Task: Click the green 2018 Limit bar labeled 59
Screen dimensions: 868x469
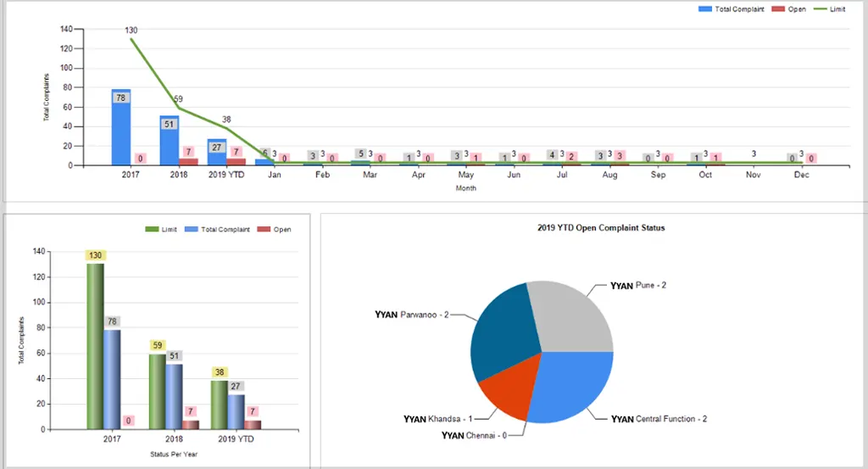Action: tap(157, 391)
